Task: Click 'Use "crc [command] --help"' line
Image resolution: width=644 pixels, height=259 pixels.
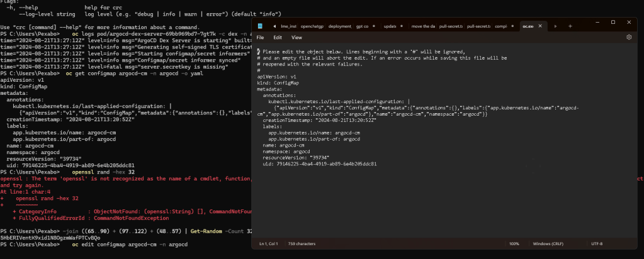Action: click(100, 26)
